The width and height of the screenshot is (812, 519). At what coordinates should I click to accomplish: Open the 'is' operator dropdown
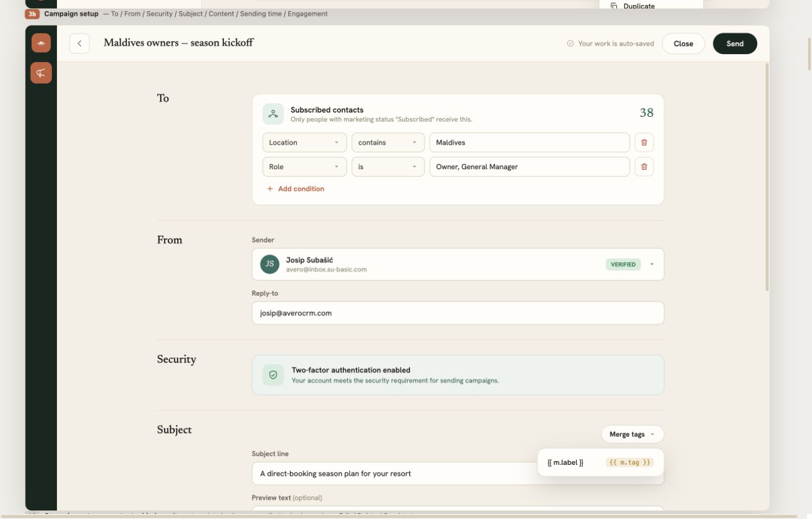[x=388, y=167]
